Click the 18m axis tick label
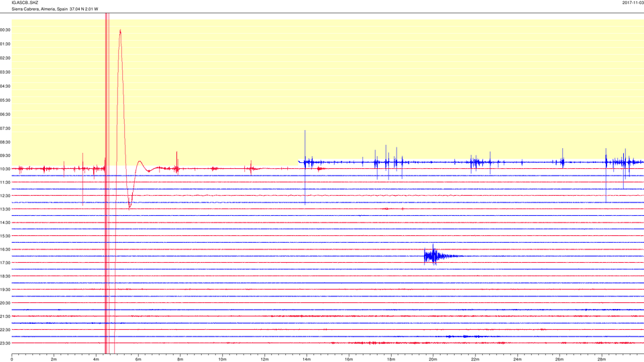The width and height of the screenshot is (644, 362). click(390, 359)
